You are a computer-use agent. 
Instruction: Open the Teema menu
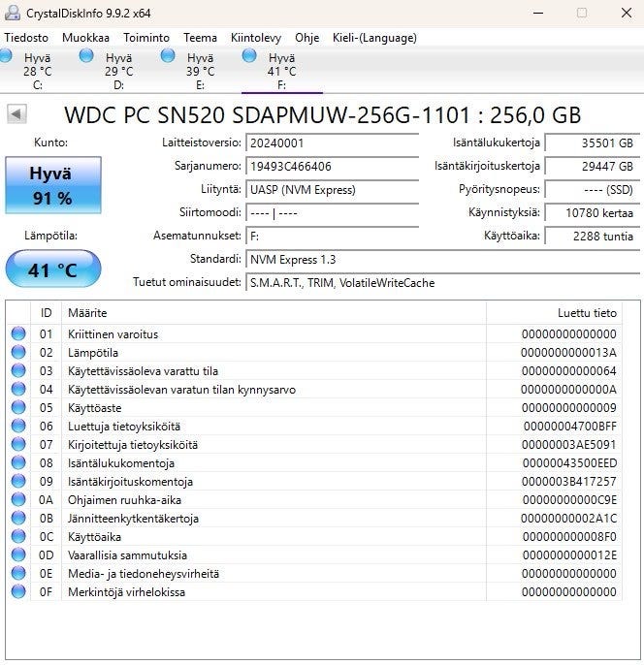click(200, 38)
